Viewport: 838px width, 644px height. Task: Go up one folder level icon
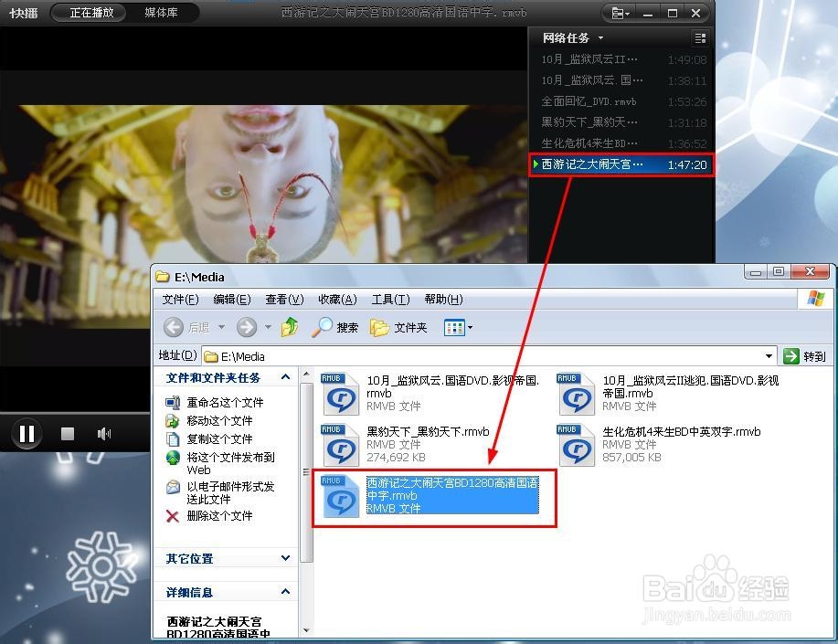pos(290,327)
